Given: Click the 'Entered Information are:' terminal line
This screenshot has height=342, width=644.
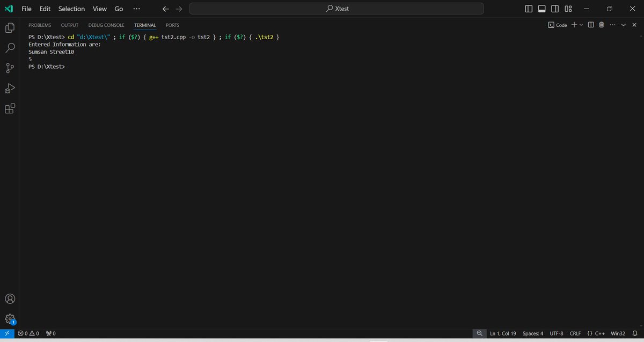Looking at the screenshot, I should tap(64, 45).
